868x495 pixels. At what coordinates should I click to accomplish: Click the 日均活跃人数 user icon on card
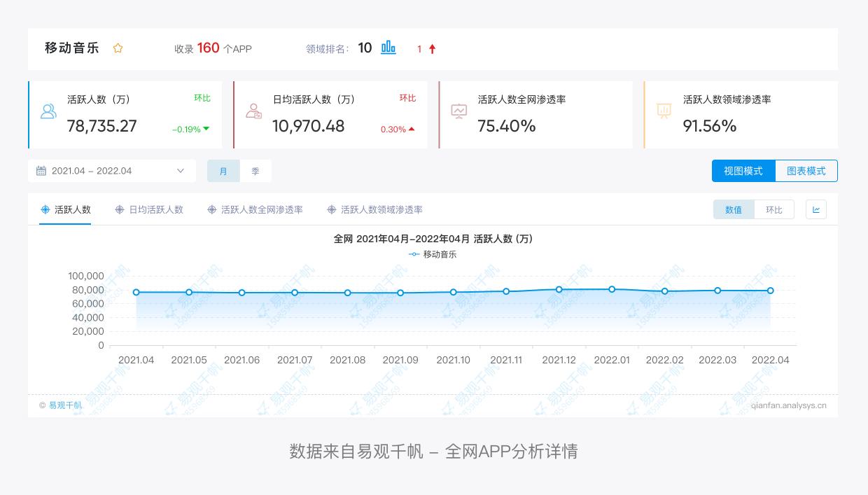point(253,111)
